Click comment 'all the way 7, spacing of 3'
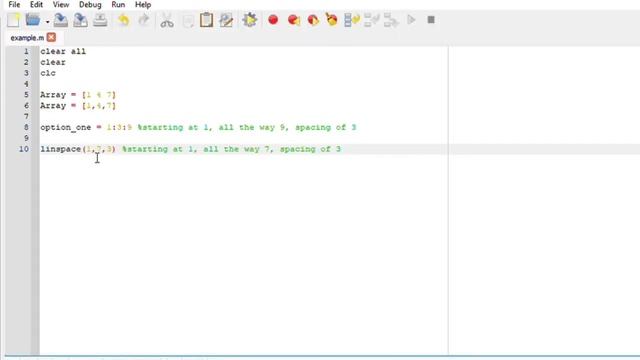This screenshot has height=360, width=640. coord(272,149)
